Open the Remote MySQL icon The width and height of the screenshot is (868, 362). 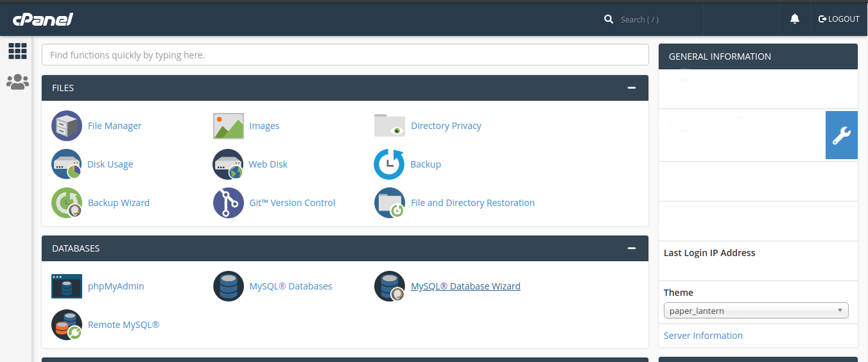click(67, 325)
